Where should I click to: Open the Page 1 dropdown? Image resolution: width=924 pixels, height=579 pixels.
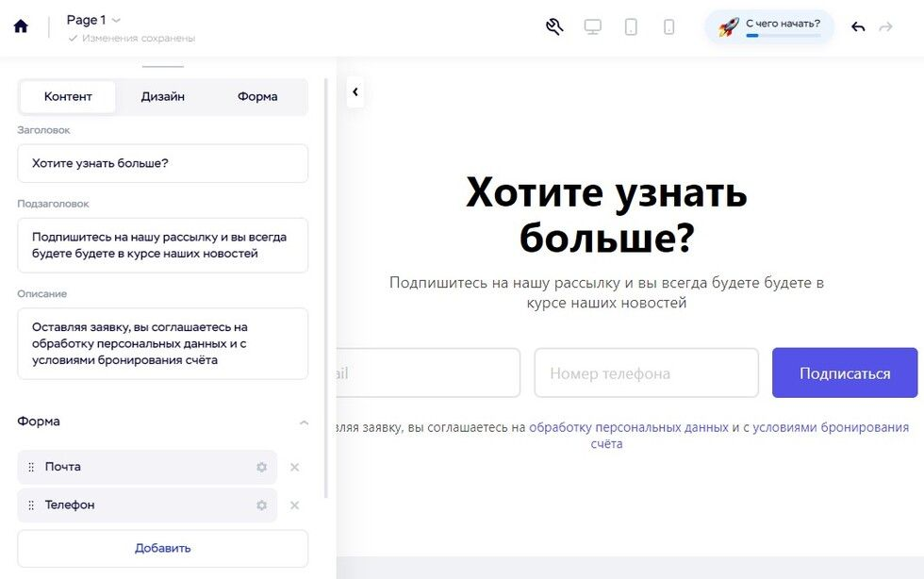click(93, 20)
